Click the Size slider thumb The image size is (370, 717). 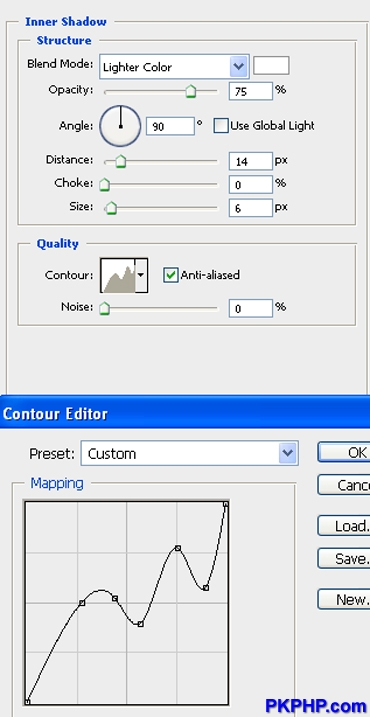[111, 208]
